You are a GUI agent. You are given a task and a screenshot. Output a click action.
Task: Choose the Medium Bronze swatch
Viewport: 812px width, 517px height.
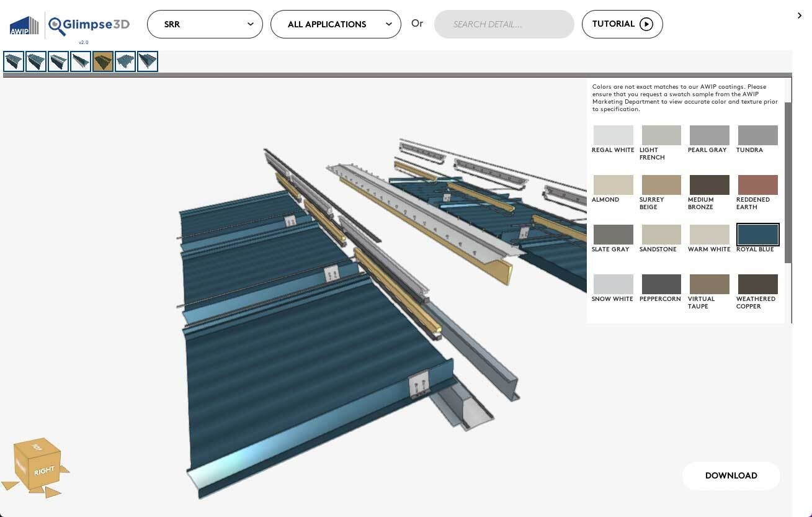(x=709, y=185)
